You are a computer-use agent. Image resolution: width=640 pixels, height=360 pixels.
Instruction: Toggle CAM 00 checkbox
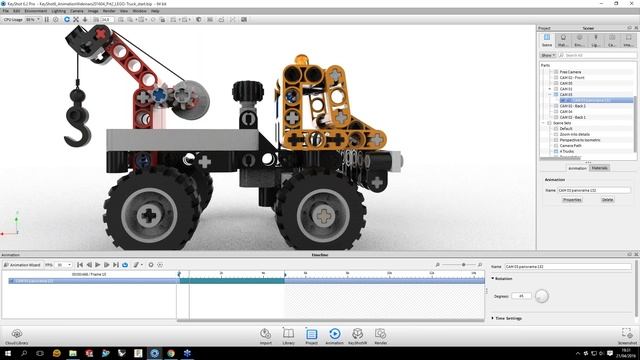point(556,83)
